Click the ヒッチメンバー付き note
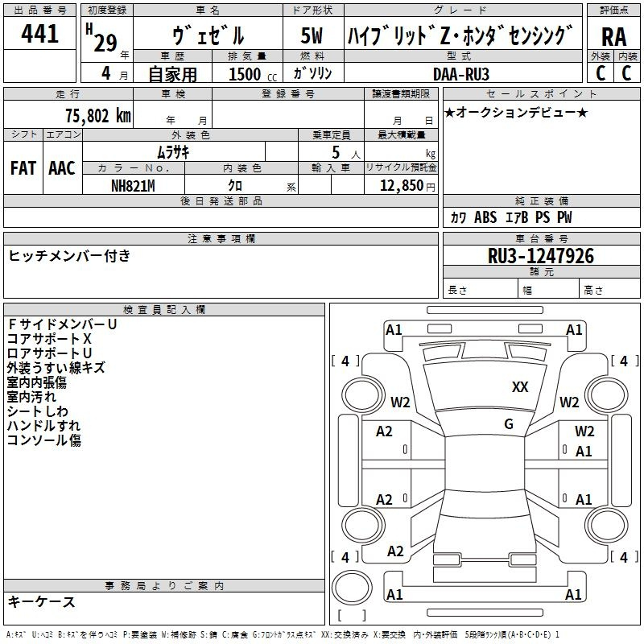644x644 pixels. (69, 256)
